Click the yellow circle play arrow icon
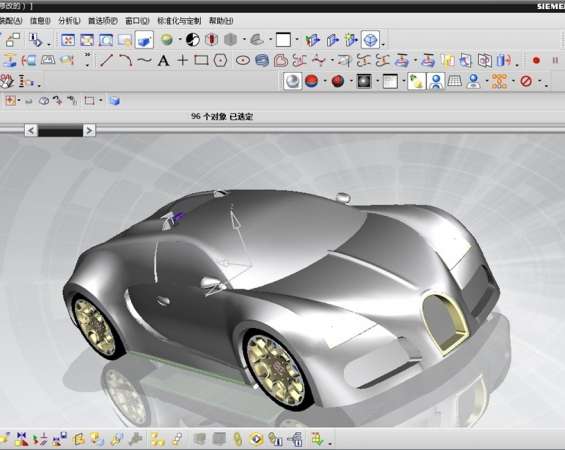565x450 pixels. [x=257, y=439]
